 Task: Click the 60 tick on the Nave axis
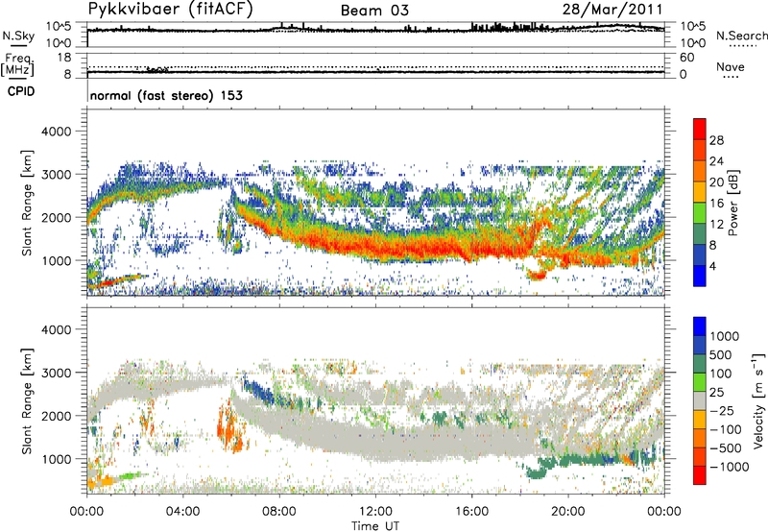tap(687, 58)
